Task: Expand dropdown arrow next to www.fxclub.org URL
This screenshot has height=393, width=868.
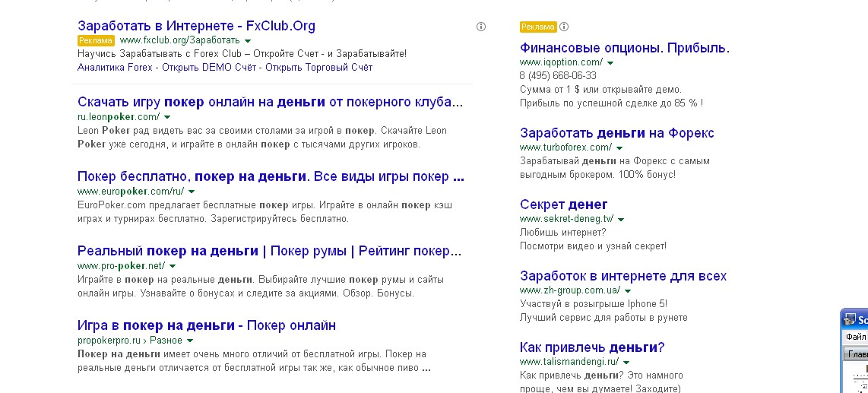Action: tap(249, 40)
